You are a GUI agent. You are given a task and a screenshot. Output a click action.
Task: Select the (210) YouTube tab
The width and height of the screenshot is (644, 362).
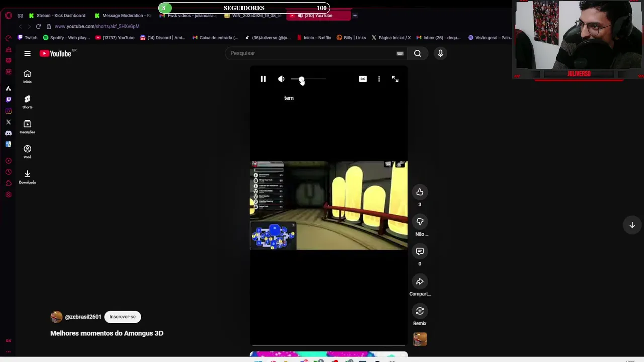(x=318, y=15)
